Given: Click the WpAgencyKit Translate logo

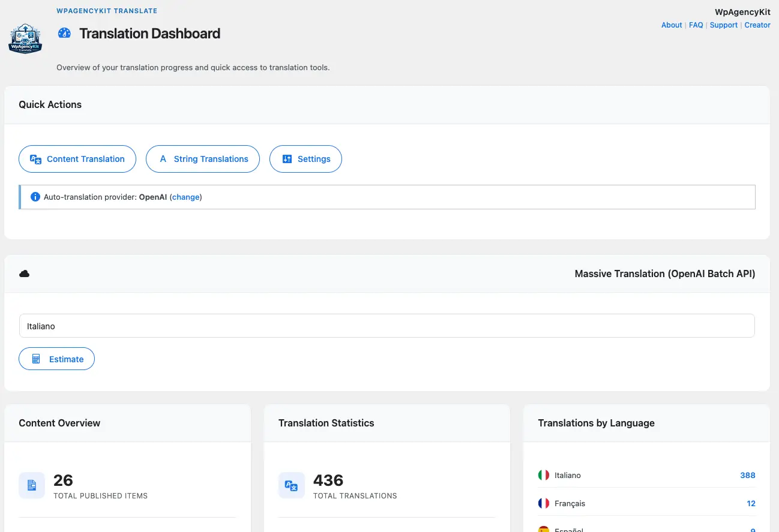Looking at the screenshot, I should (x=25, y=38).
